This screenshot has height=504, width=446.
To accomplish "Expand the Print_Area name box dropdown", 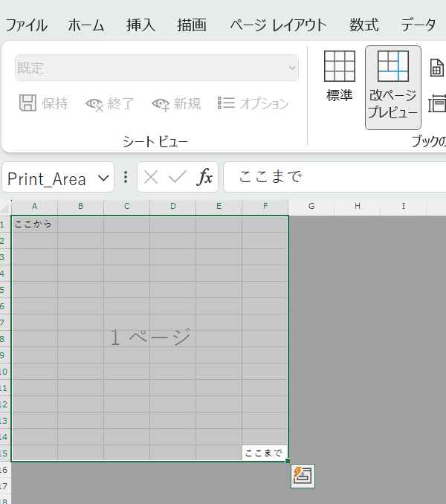I will click(104, 178).
